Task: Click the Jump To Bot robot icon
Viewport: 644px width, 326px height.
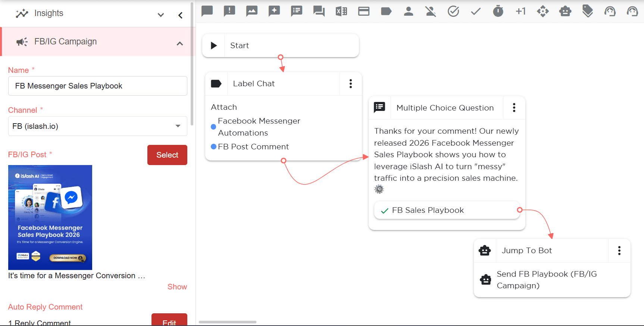Action: tap(485, 251)
